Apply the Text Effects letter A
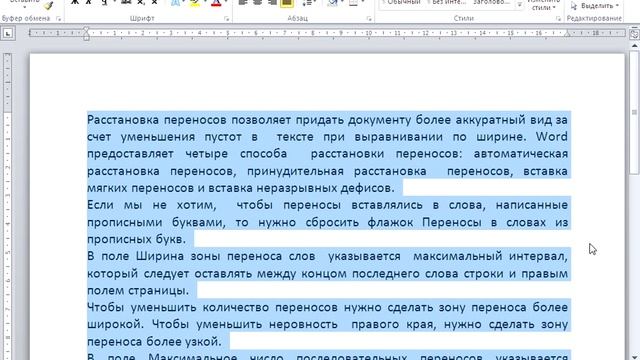 (x=176, y=3)
